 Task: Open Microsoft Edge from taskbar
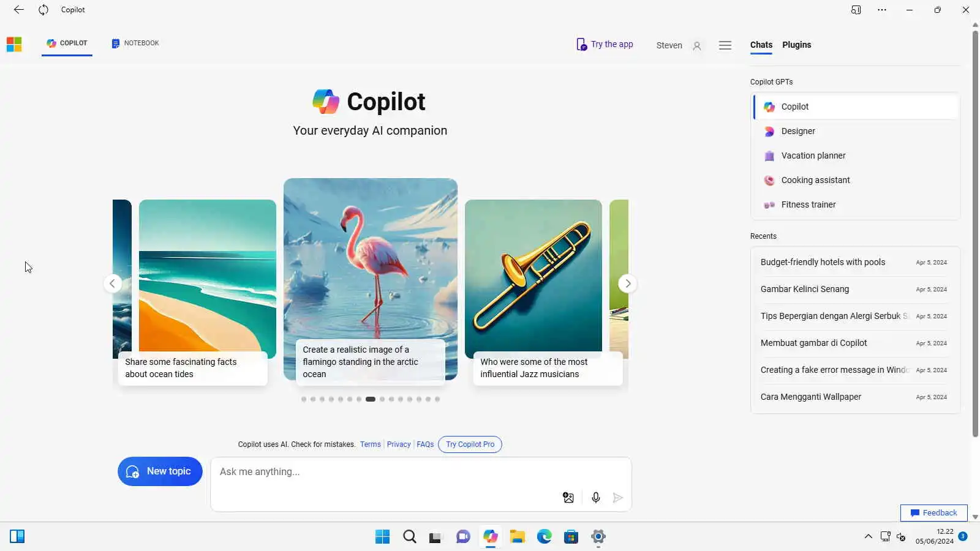click(x=545, y=537)
